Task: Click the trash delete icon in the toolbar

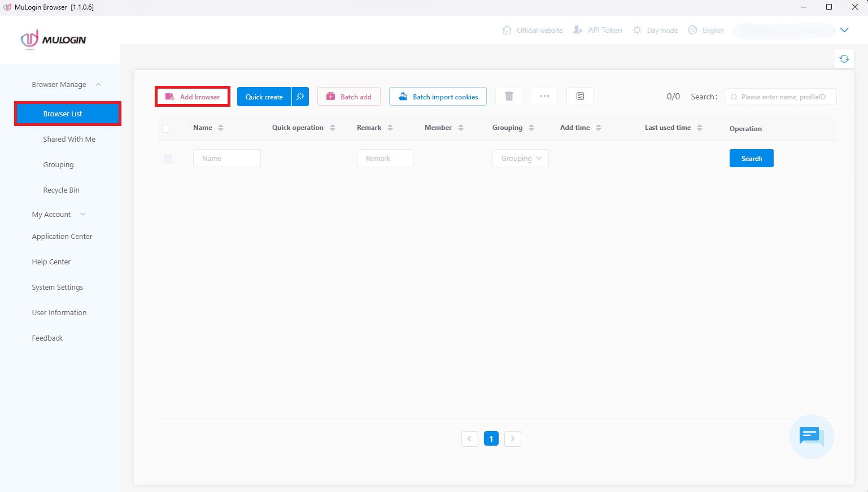Action: [508, 96]
